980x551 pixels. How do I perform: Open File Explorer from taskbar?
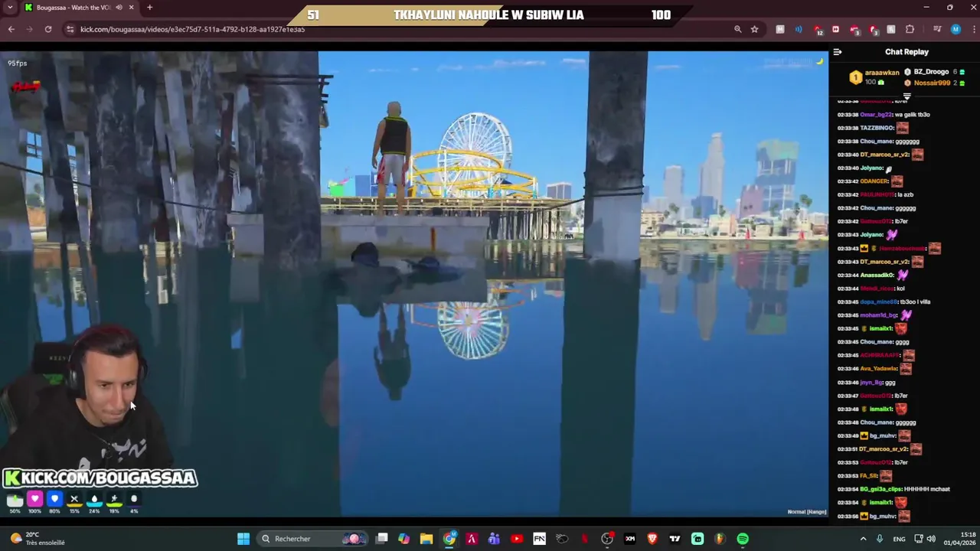point(426,539)
